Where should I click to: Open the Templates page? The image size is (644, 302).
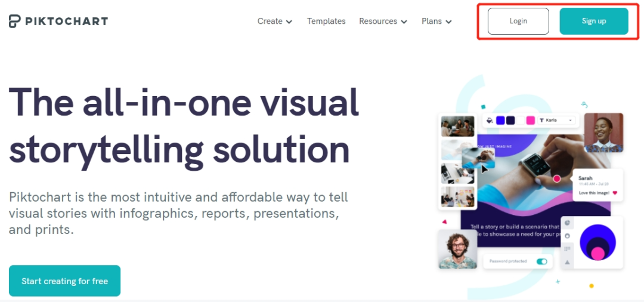coord(326,21)
